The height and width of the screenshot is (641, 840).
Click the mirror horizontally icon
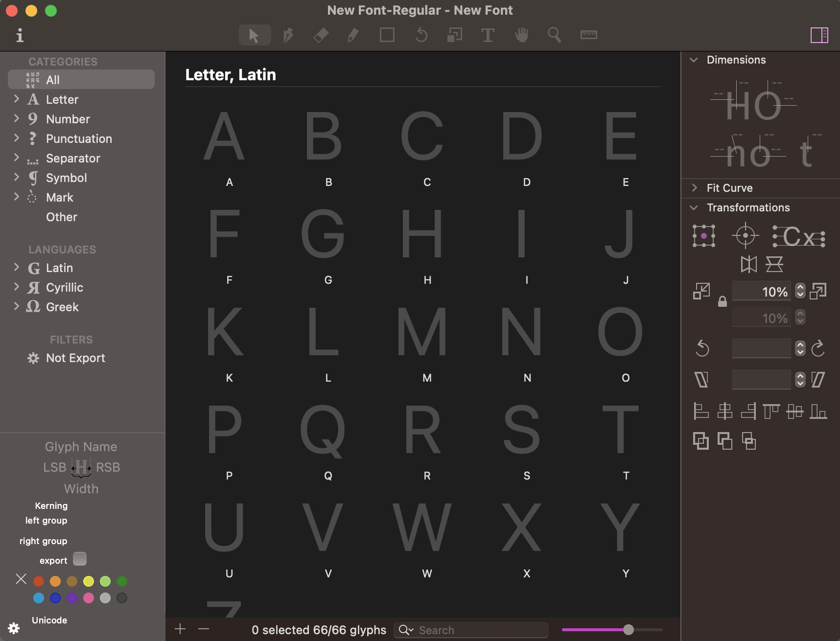[x=748, y=265]
